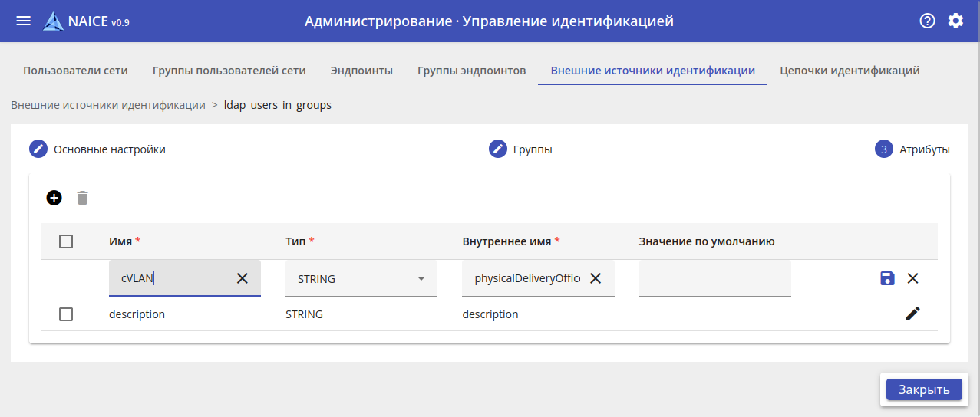The height and width of the screenshot is (417, 980).
Task: Expand the STRING type dropdown
Action: 421,278
